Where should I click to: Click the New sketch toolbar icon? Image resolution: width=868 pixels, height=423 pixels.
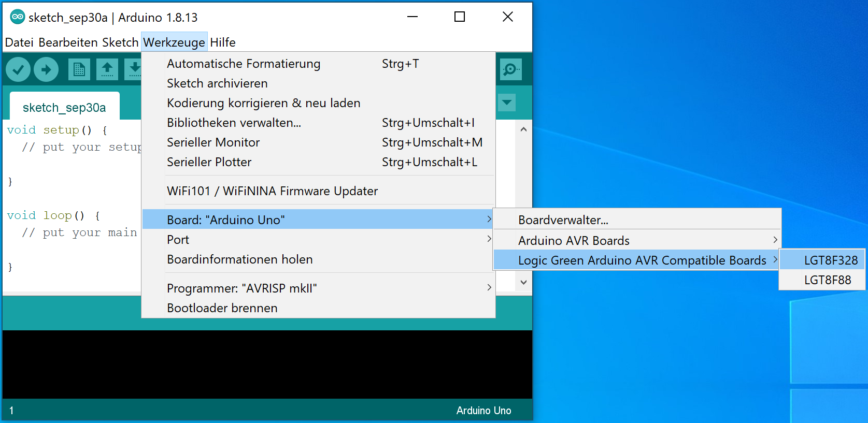tap(79, 69)
